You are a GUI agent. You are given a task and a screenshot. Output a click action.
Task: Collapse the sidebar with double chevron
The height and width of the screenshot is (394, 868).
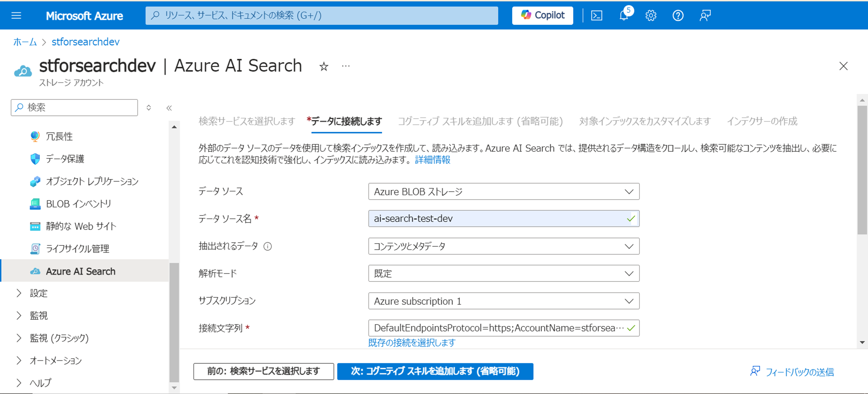[x=169, y=108]
